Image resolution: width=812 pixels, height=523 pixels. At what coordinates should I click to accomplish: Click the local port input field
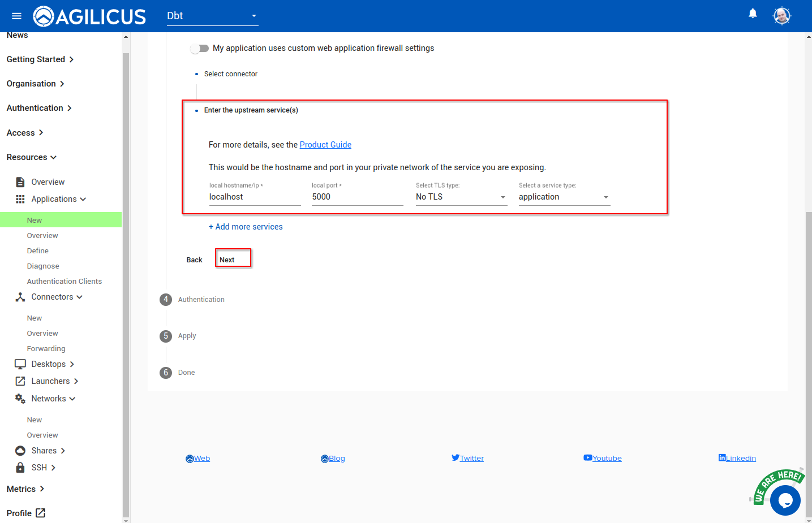[357, 197]
